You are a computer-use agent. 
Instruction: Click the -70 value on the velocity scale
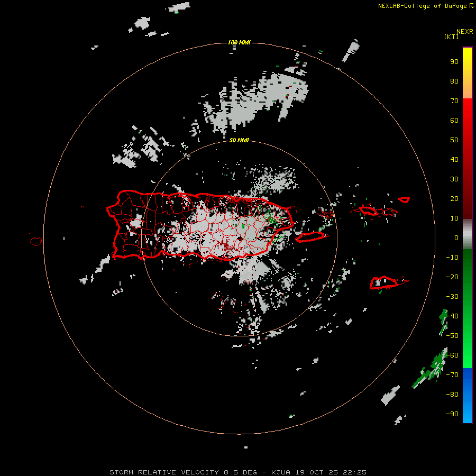[452, 375]
